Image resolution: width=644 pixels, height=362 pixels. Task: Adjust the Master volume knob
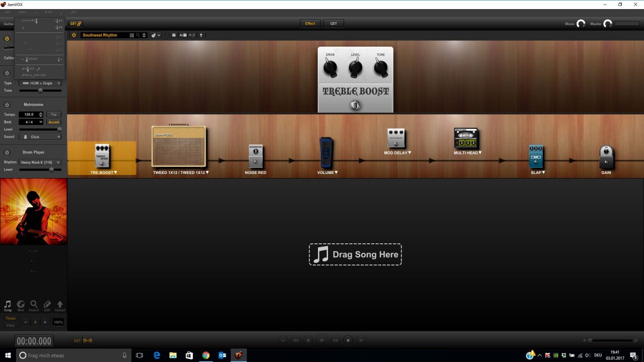pyautogui.click(x=608, y=24)
